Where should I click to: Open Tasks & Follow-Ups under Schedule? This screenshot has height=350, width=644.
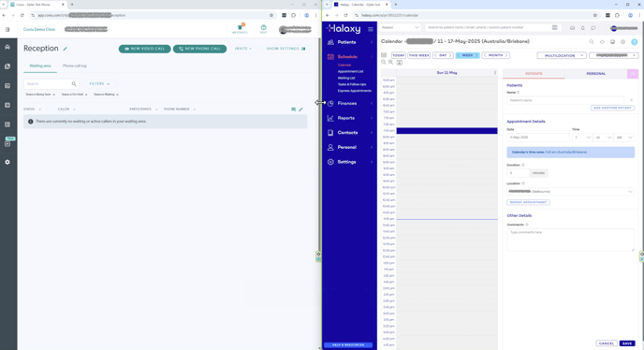[x=352, y=84]
